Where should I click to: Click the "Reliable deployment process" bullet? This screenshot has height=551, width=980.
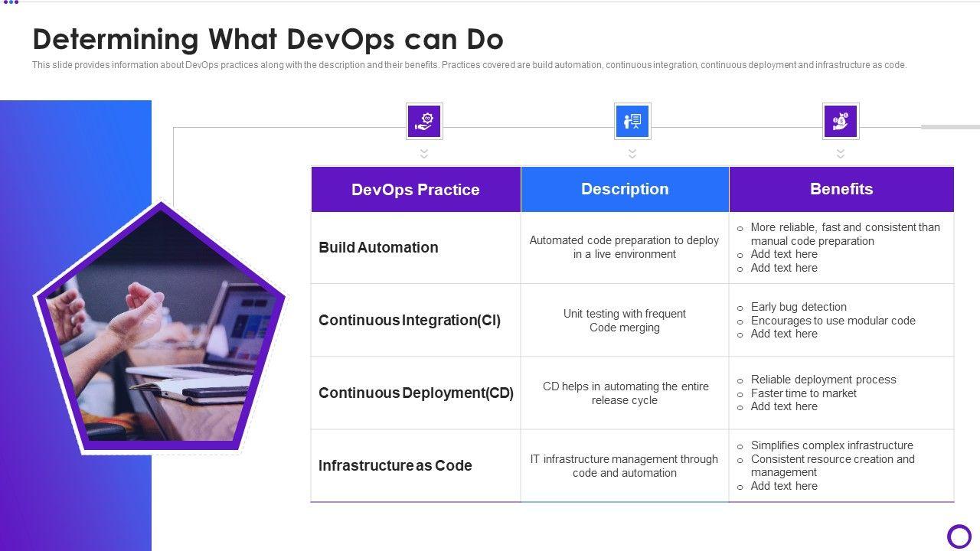823,380
